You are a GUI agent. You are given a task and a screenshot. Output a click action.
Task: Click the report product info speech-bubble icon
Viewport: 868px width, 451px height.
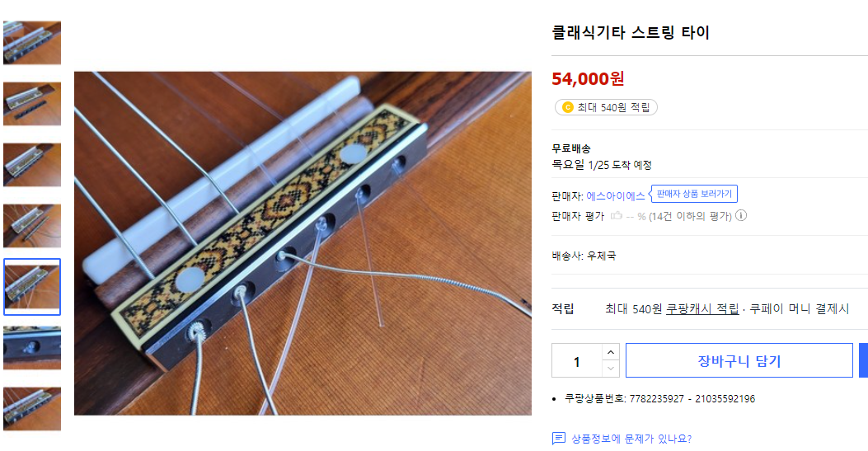click(x=559, y=439)
